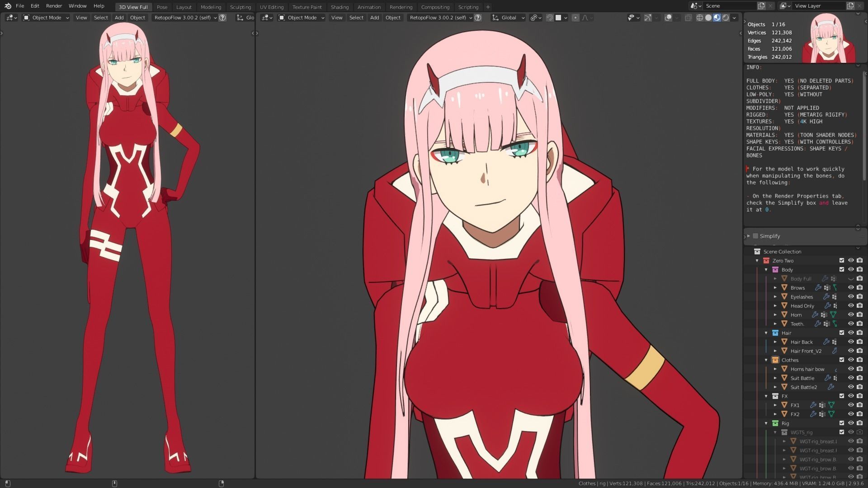This screenshot has height=488, width=868.
Task: Uncheck the FX collection checkbox
Action: click(841, 396)
